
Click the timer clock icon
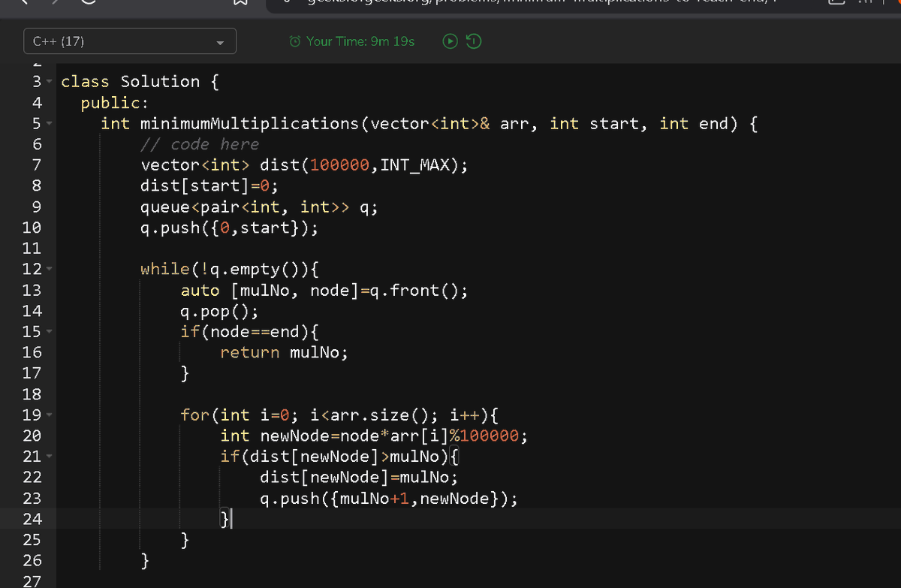[x=294, y=41]
